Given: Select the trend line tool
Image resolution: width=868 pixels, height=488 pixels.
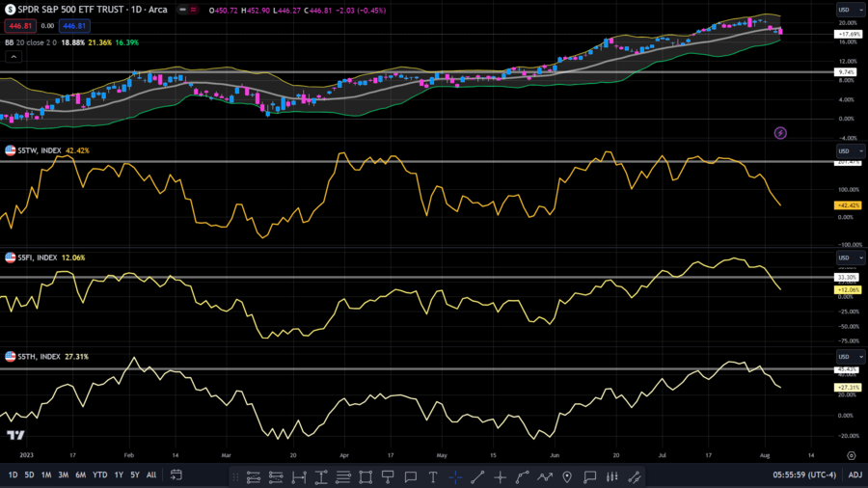Looking at the screenshot, I should click(x=477, y=476).
